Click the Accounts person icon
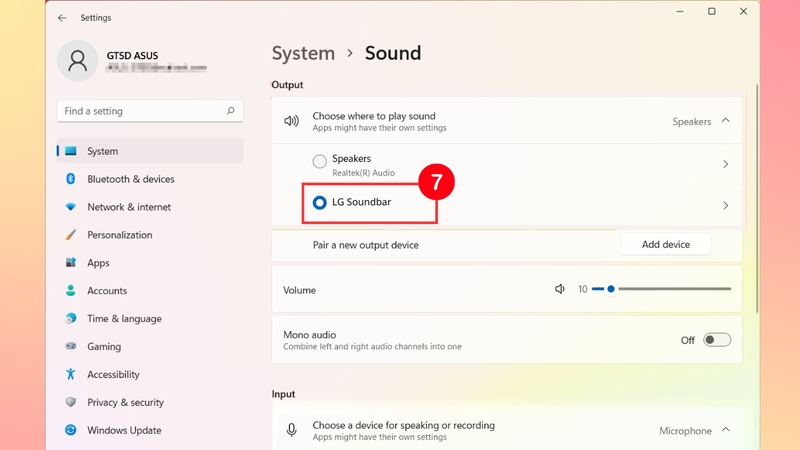 click(x=70, y=290)
